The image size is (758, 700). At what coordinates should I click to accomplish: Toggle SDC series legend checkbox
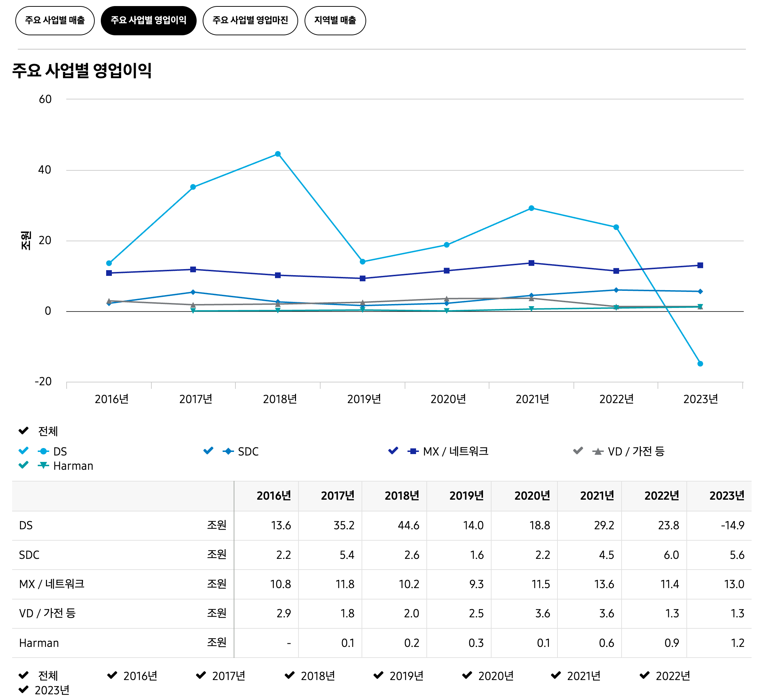[208, 451]
